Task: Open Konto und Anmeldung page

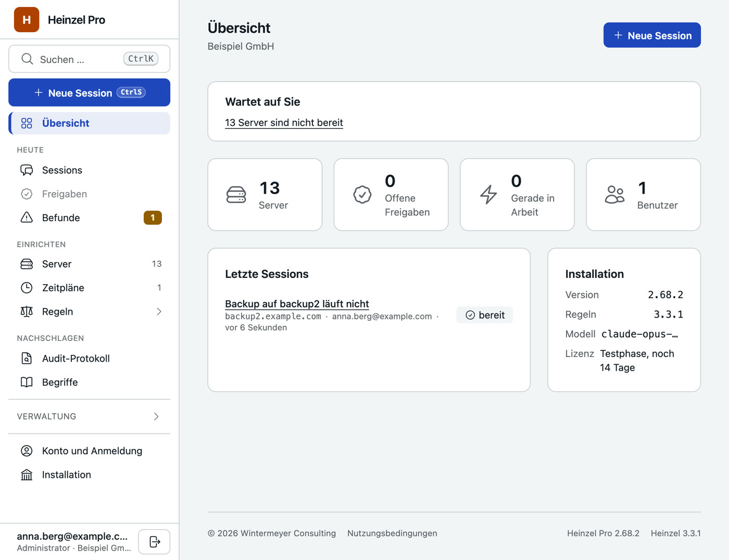Action: 90,451
